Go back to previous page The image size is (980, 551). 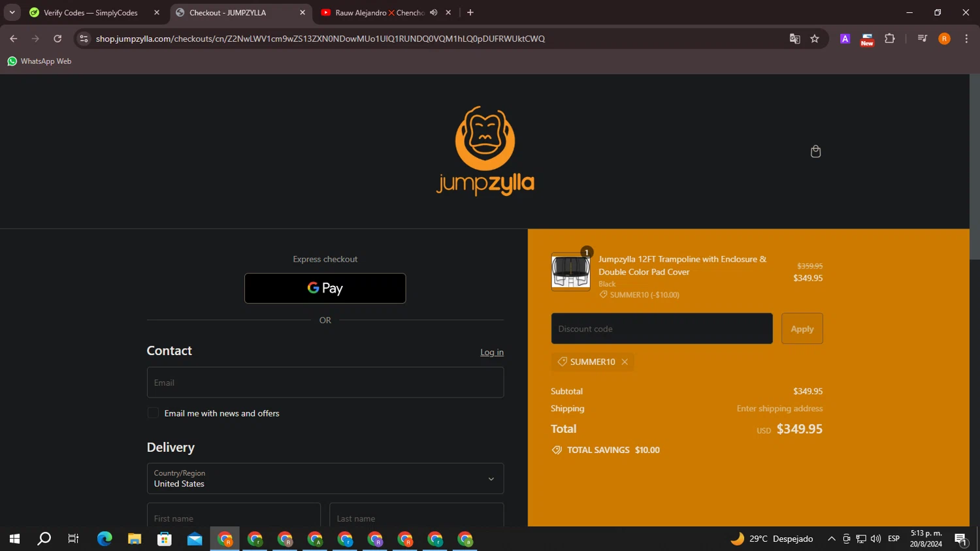click(14, 39)
